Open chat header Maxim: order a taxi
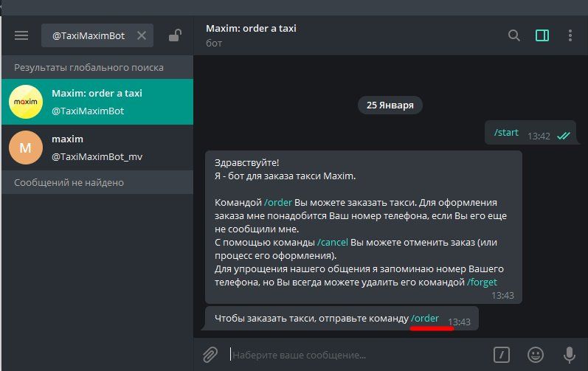This screenshot has width=588, height=371. pyautogui.click(x=251, y=29)
